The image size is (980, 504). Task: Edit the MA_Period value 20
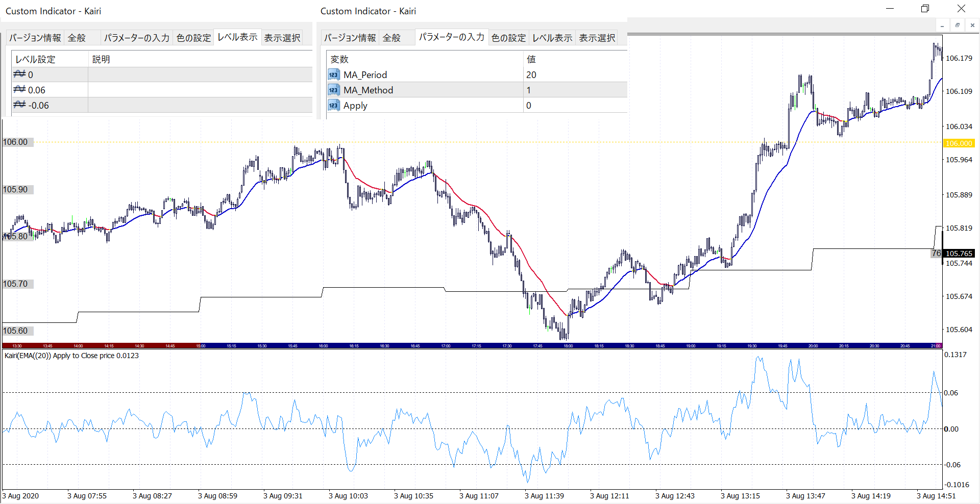(575, 75)
